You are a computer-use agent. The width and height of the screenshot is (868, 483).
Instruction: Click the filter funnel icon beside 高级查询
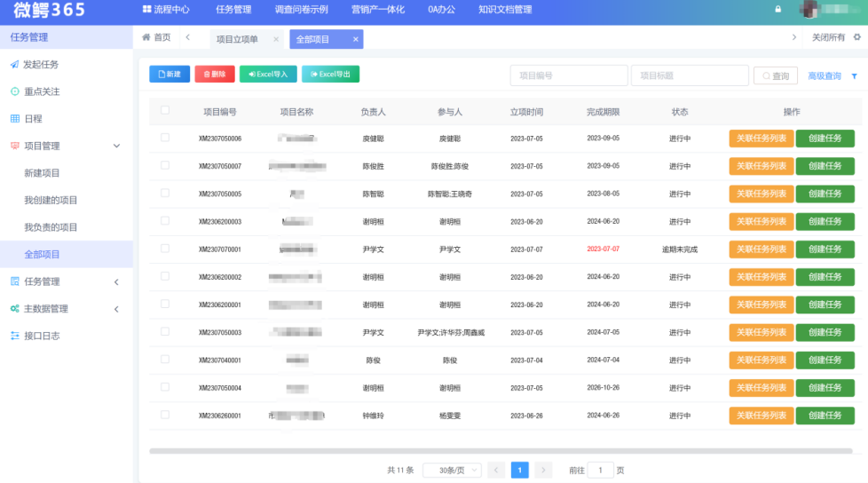click(854, 76)
